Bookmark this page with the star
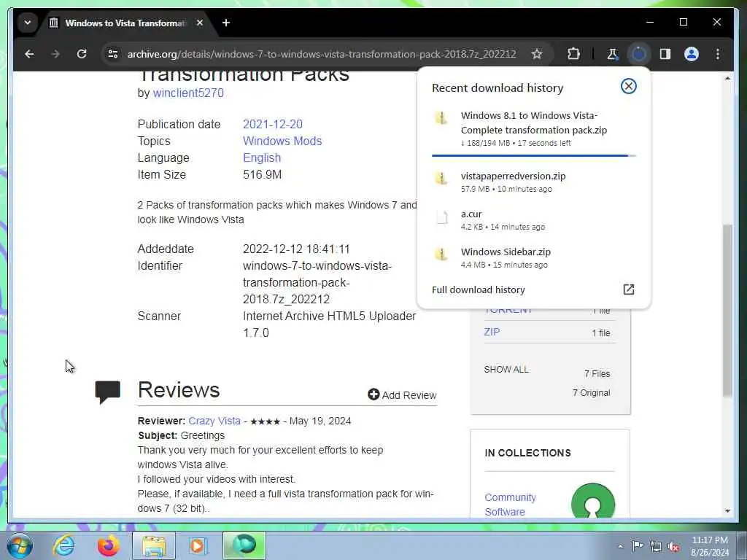 pyautogui.click(x=537, y=54)
